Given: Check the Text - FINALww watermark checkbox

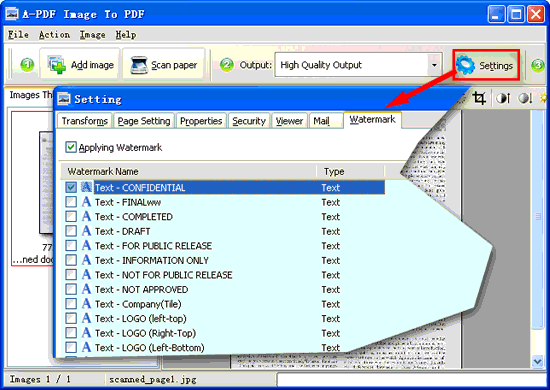Looking at the screenshot, I should point(71,202).
